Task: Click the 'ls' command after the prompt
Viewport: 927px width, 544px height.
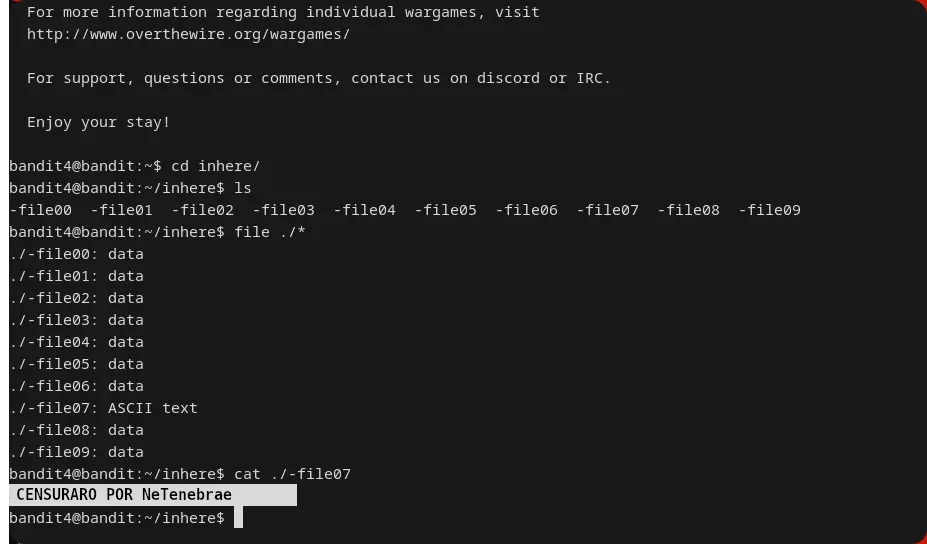Action: click(242, 188)
